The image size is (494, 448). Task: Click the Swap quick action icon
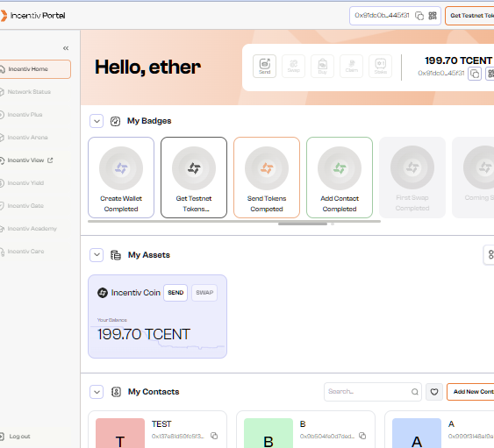[x=294, y=66]
